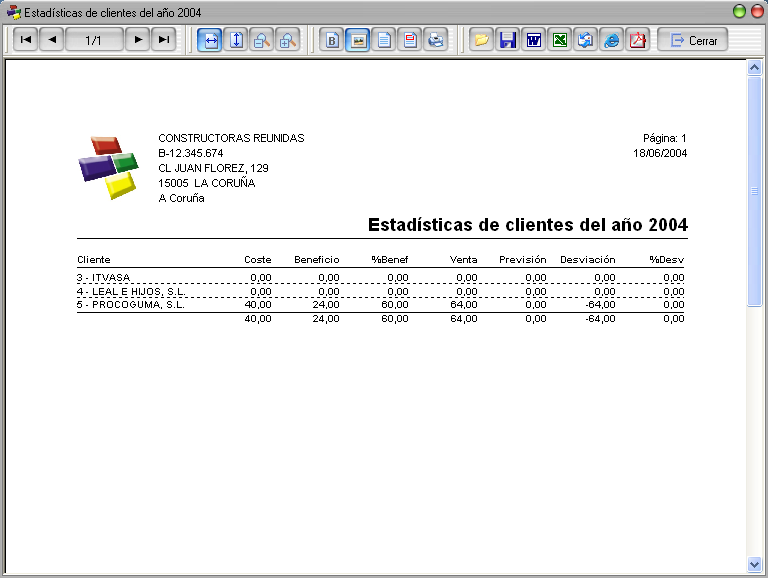
Task: Go to the first page of report
Action: [26, 40]
